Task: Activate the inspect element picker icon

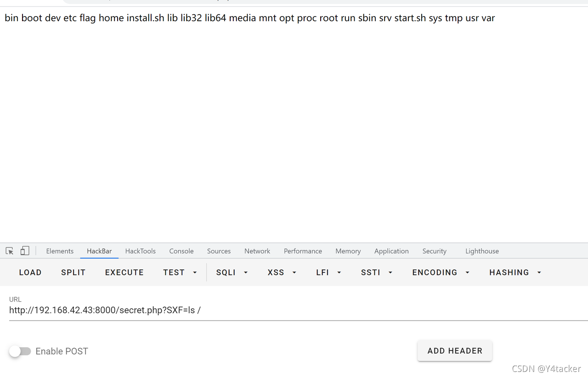Action: click(x=10, y=251)
